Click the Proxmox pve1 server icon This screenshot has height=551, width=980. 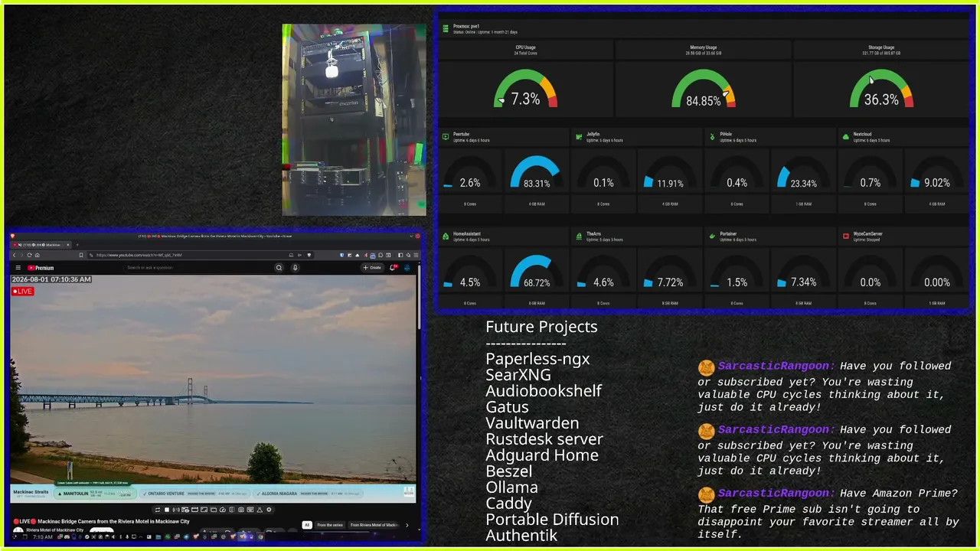tap(445, 28)
